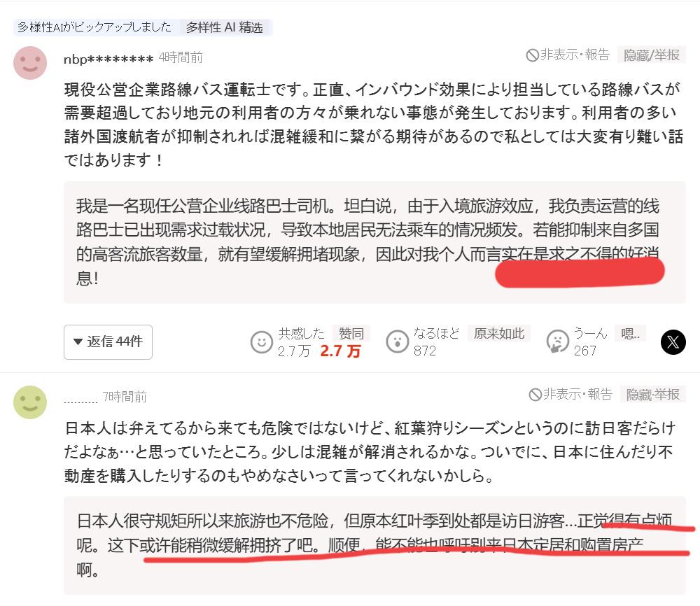Click the dotted username of the second commenter

coord(80,401)
